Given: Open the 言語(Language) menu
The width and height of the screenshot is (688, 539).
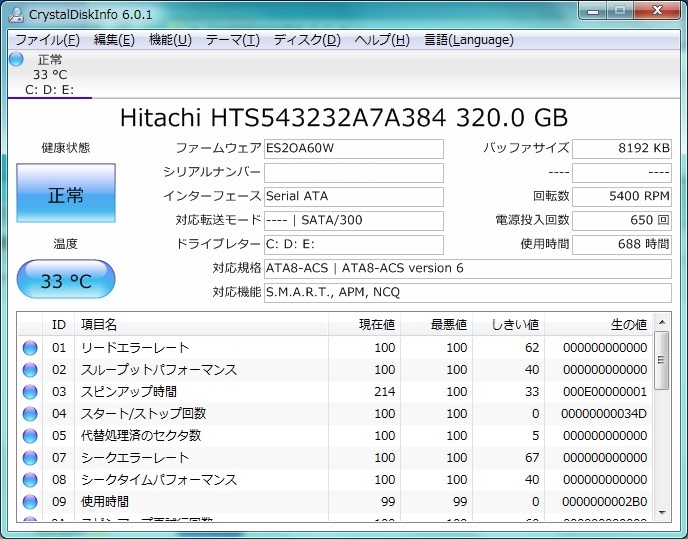Looking at the screenshot, I should point(469,40).
